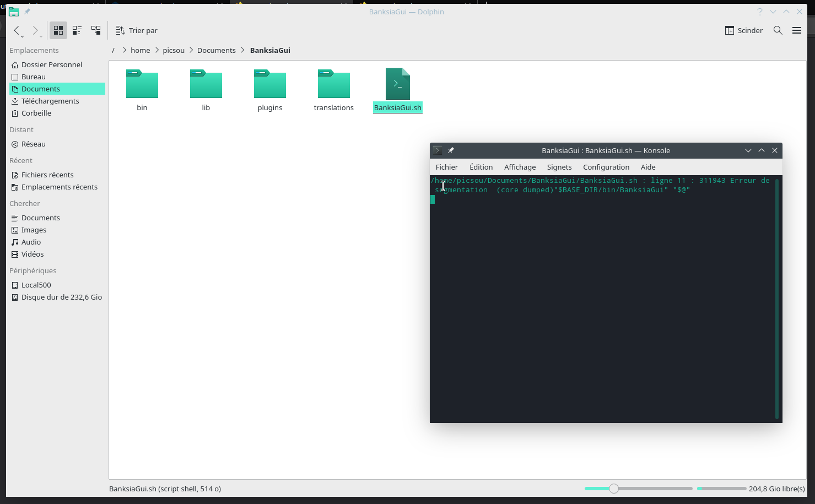Search Audio under Chercher
815x504 pixels.
[x=57, y=242]
